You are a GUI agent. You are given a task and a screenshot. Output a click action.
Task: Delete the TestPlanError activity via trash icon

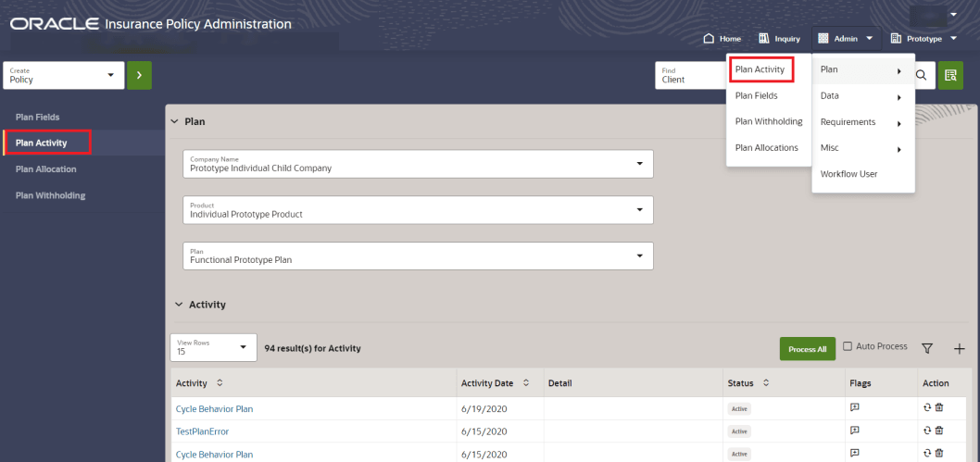(938, 431)
